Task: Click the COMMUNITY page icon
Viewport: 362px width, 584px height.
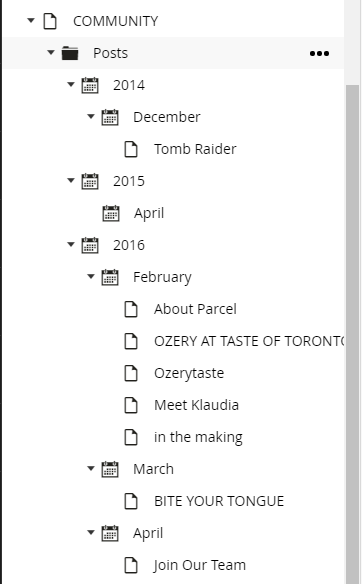Action: [50, 21]
